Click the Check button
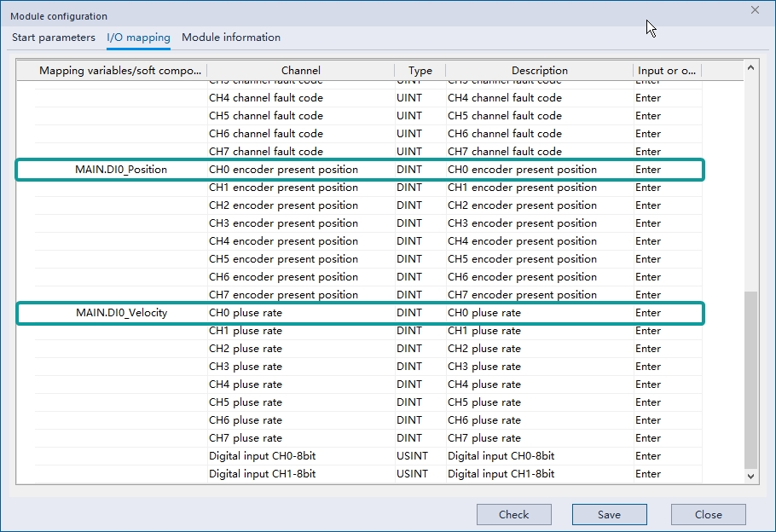Viewport: 776px width, 532px height. tap(513, 515)
